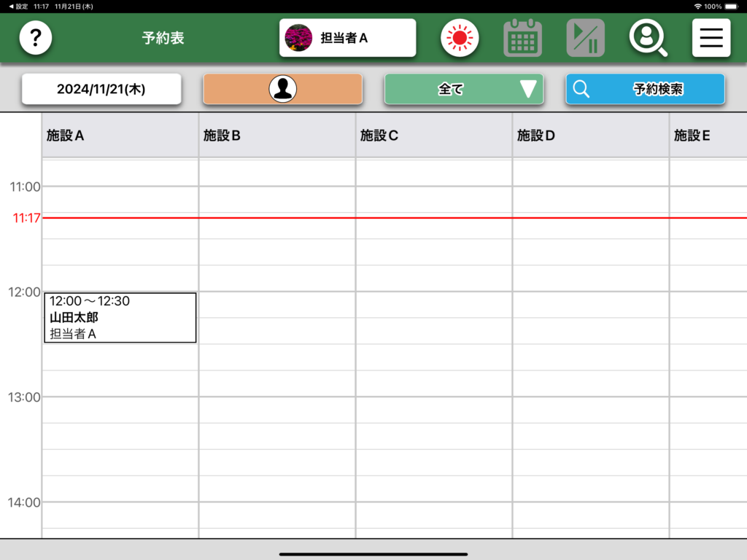747x560 pixels.
Task: Open the gray calendar icon
Action: pyautogui.click(x=522, y=38)
